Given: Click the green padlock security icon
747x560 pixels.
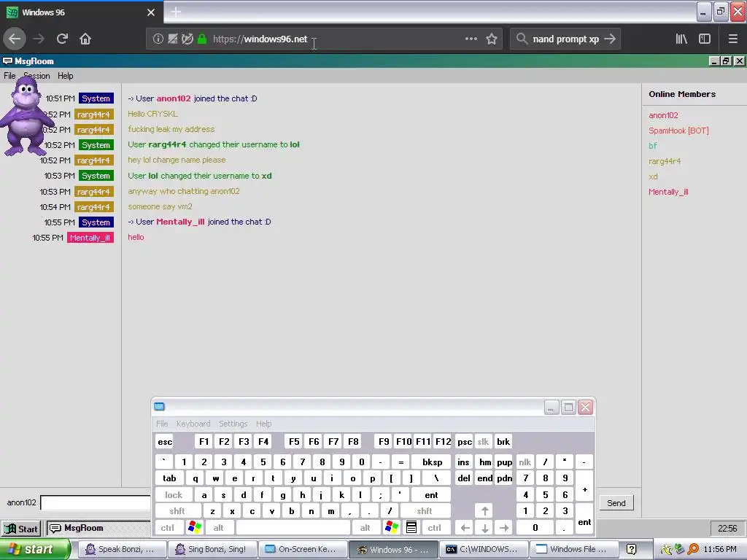Looking at the screenshot, I should (202, 39).
